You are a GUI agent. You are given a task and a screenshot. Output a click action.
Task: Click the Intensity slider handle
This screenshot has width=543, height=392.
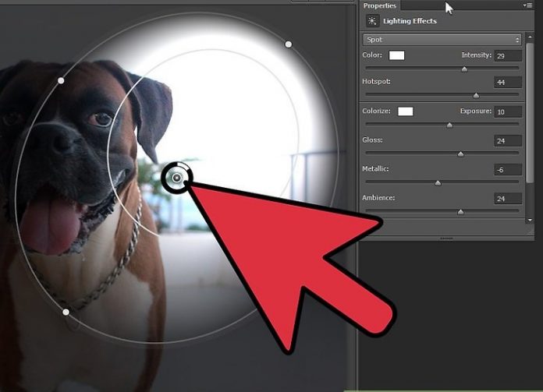pyautogui.click(x=464, y=69)
